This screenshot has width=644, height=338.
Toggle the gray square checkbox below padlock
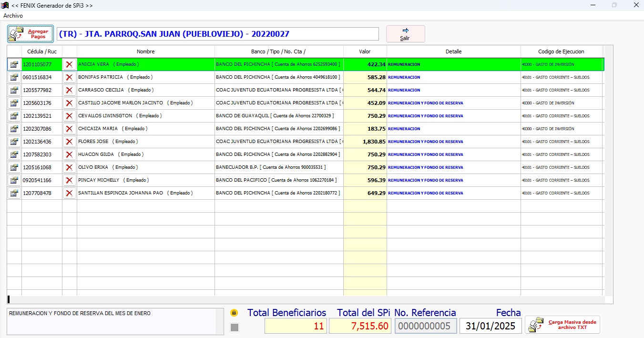(234, 327)
